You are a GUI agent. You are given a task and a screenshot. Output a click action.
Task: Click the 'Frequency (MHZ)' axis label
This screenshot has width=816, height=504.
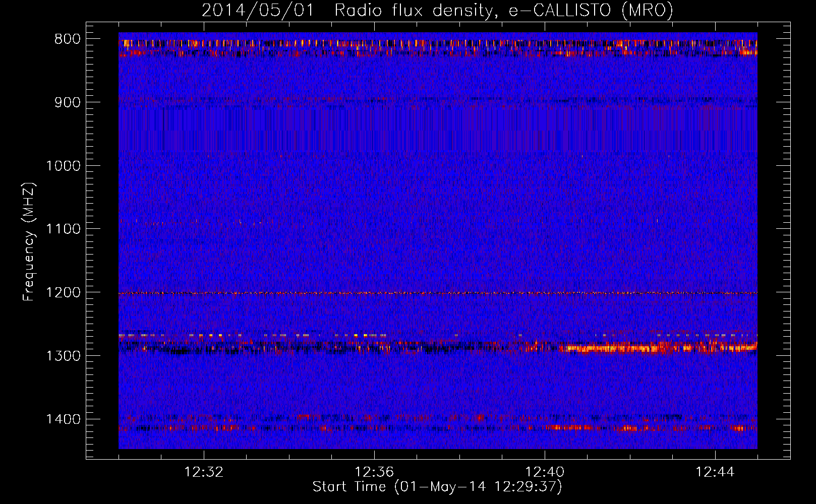29,242
